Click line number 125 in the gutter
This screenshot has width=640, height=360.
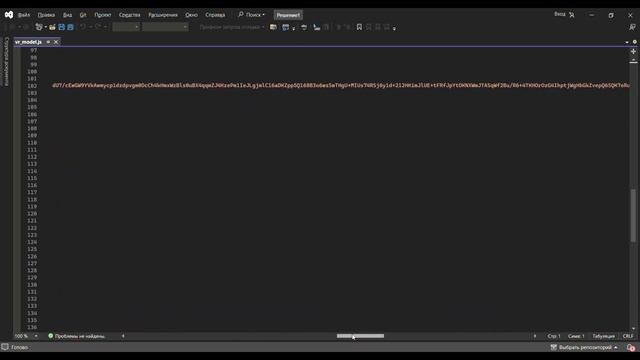point(32,249)
